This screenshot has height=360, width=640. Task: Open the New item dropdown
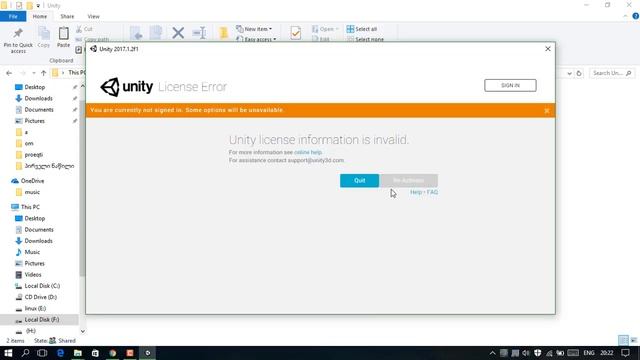254,29
